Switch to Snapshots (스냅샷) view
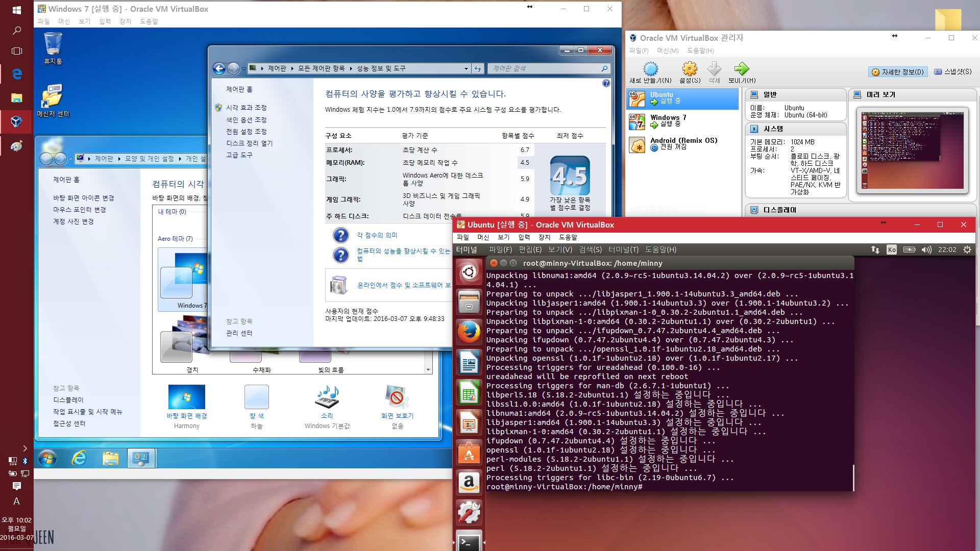The height and width of the screenshot is (551, 980). pos(953,72)
